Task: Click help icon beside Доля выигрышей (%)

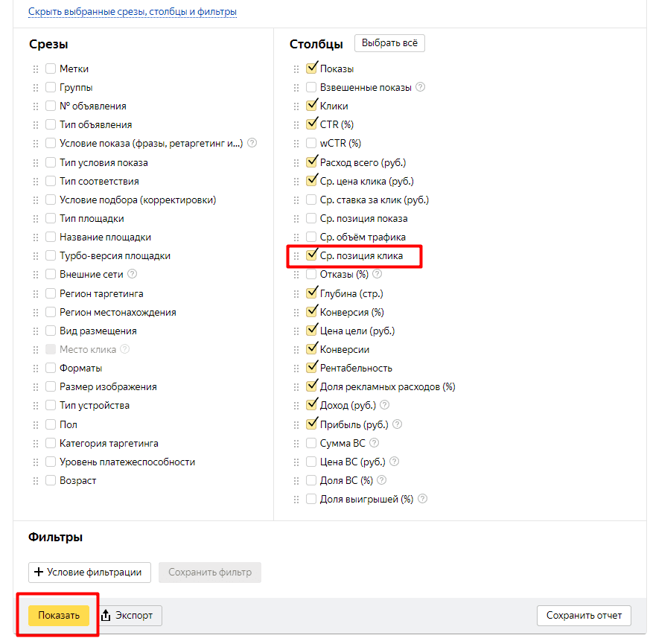Action: (x=423, y=500)
